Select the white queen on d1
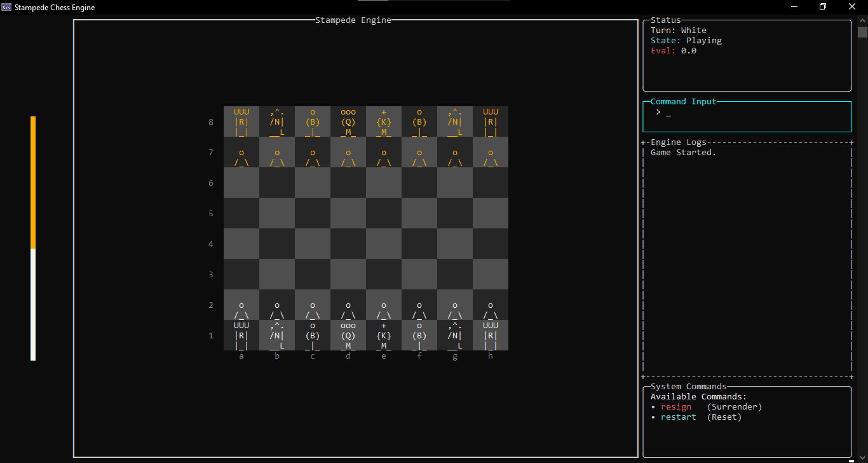This screenshot has height=463, width=868. [348, 335]
